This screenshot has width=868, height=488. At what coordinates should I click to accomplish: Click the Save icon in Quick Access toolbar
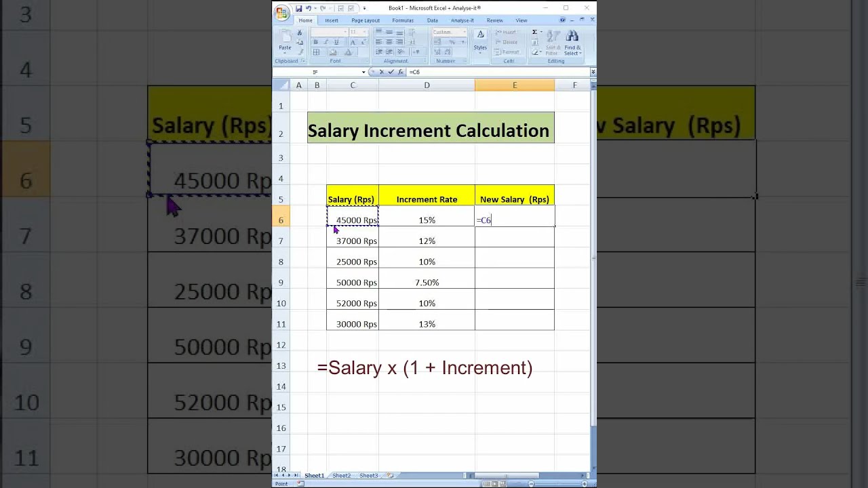click(x=299, y=9)
